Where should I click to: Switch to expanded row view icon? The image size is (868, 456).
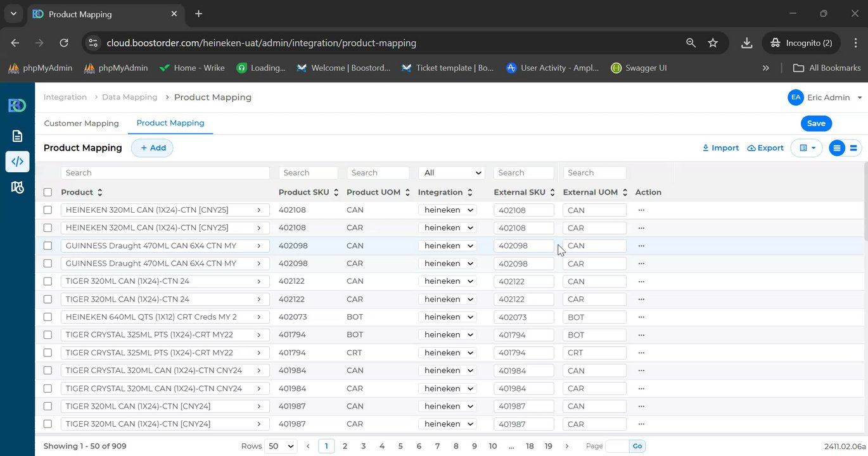853,148
